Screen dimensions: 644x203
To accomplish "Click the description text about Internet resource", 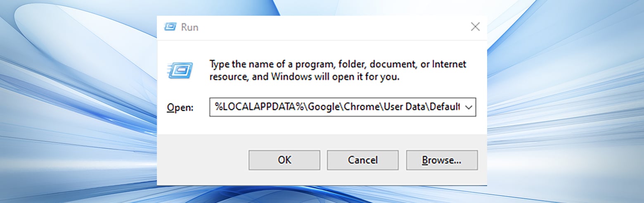I will (x=338, y=71).
